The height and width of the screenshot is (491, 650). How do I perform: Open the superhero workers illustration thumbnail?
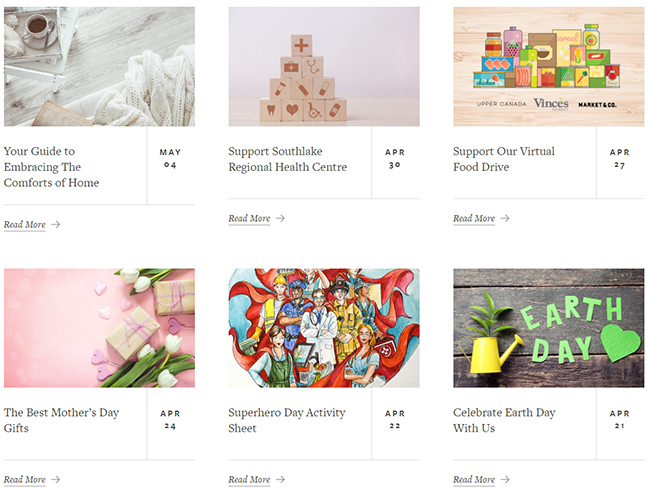coord(324,328)
